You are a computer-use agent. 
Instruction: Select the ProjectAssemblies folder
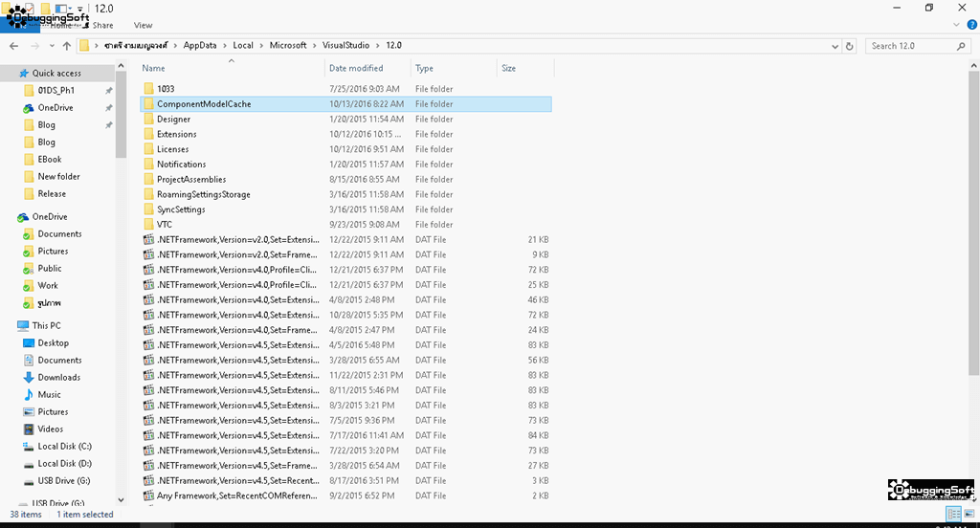point(345,179)
